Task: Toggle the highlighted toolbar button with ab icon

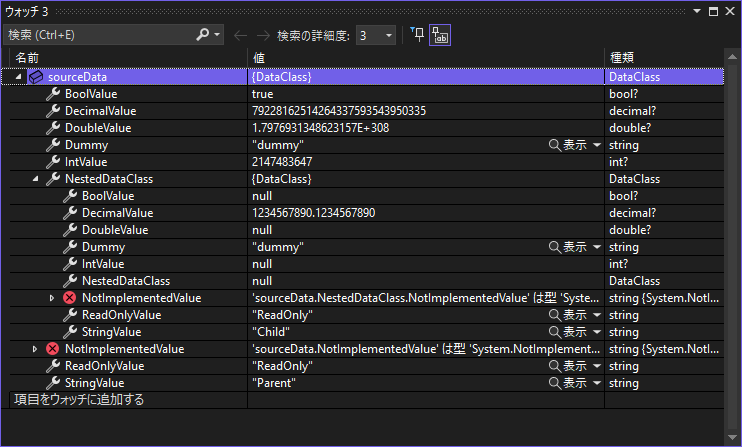Action: tap(440, 35)
